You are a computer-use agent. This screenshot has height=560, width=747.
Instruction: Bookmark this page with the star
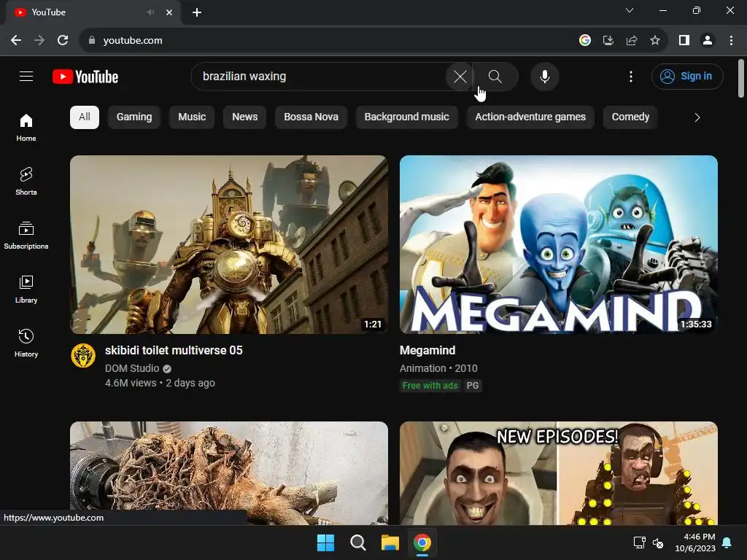(655, 41)
